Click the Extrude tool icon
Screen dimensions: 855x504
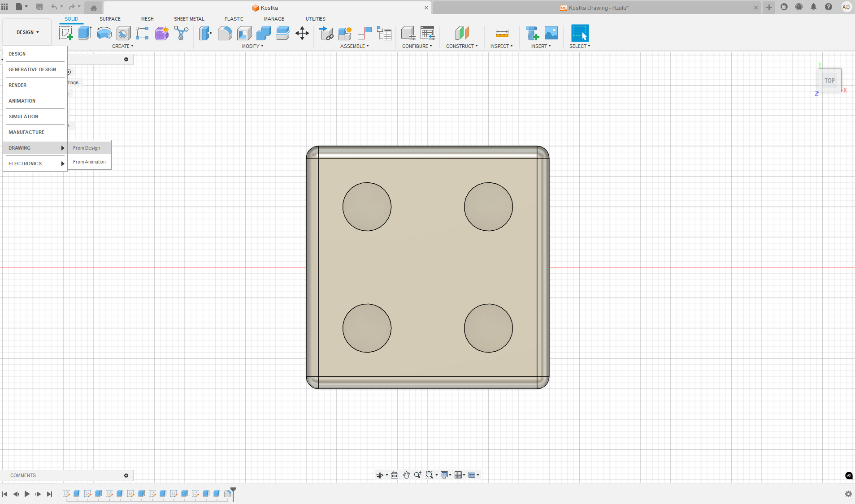[85, 33]
